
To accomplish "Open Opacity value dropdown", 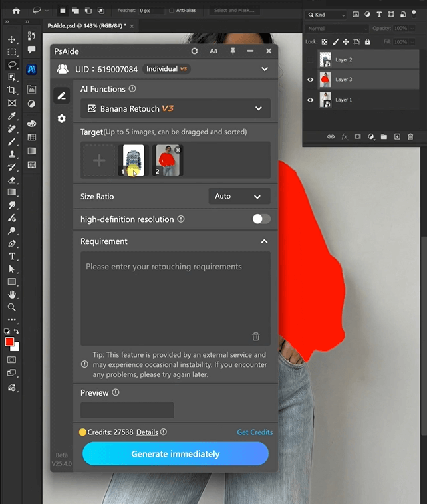I will (412, 29).
